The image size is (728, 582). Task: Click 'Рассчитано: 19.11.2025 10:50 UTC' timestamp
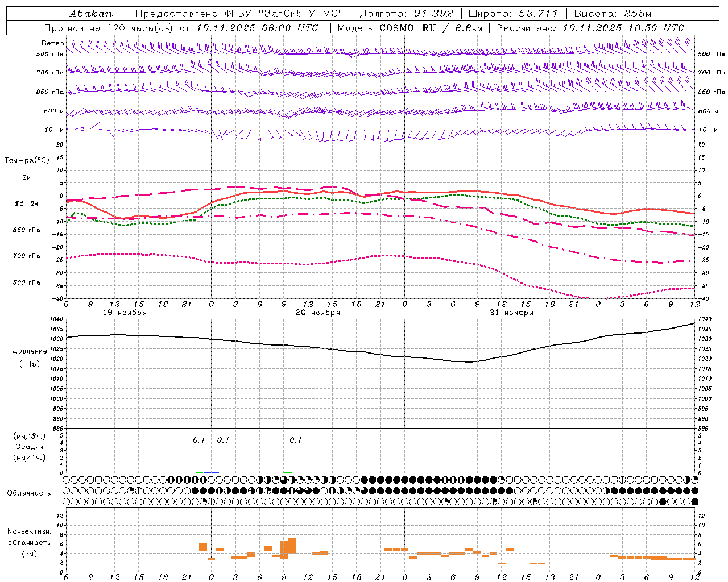point(590,28)
